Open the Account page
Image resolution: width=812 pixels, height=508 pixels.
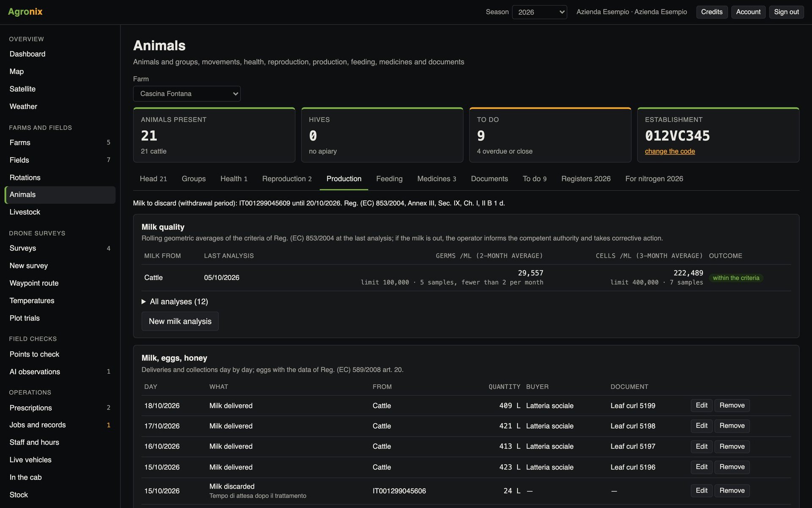[x=748, y=12]
